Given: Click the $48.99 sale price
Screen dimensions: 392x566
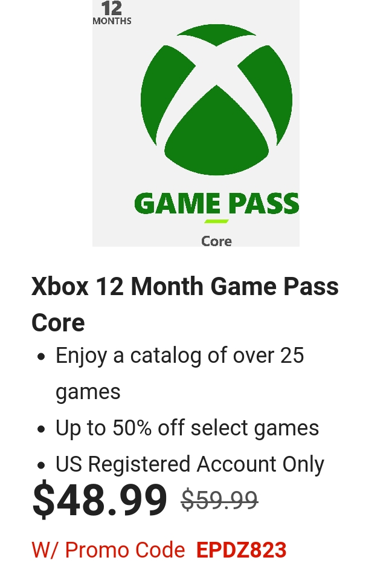Looking at the screenshot, I should (x=100, y=499).
